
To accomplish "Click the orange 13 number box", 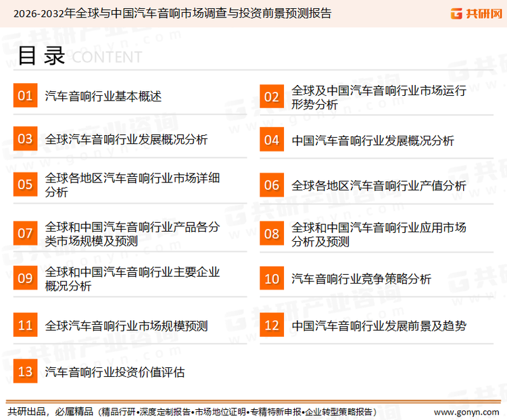I will [25, 371].
